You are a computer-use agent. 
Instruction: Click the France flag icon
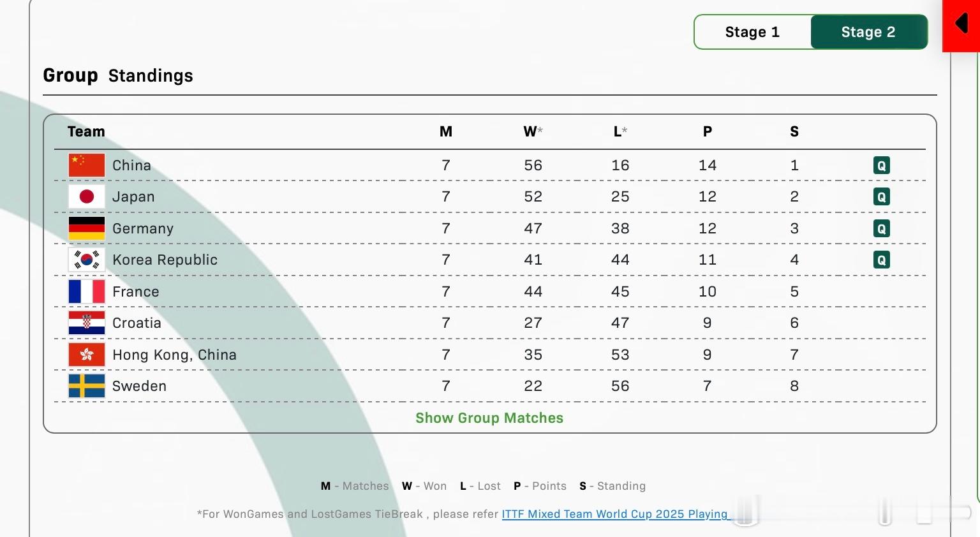[x=87, y=291]
